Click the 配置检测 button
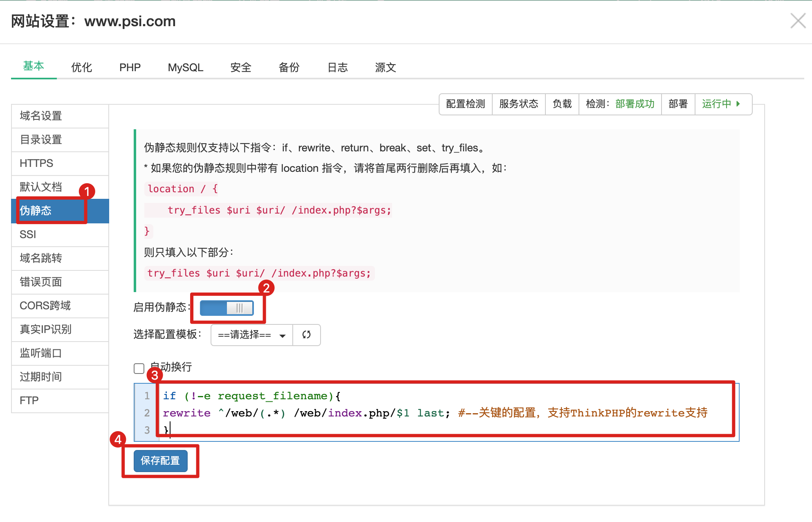The image size is (812, 522). 465,104
